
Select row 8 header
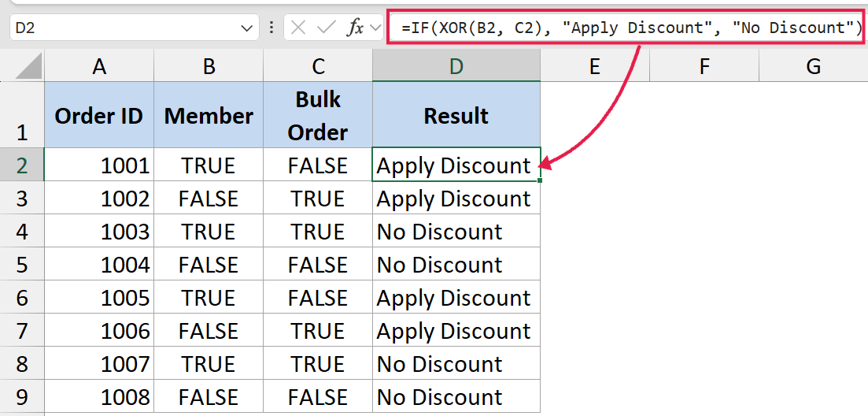tap(22, 364)
